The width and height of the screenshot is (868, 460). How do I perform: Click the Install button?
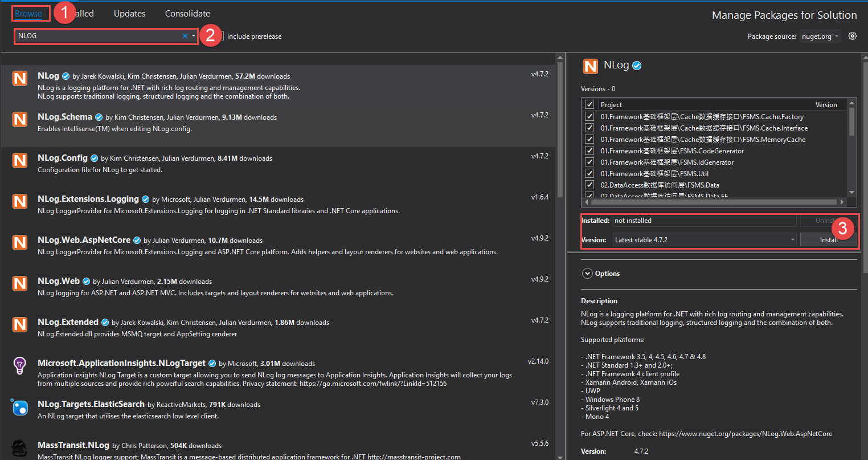coord(828,240)
